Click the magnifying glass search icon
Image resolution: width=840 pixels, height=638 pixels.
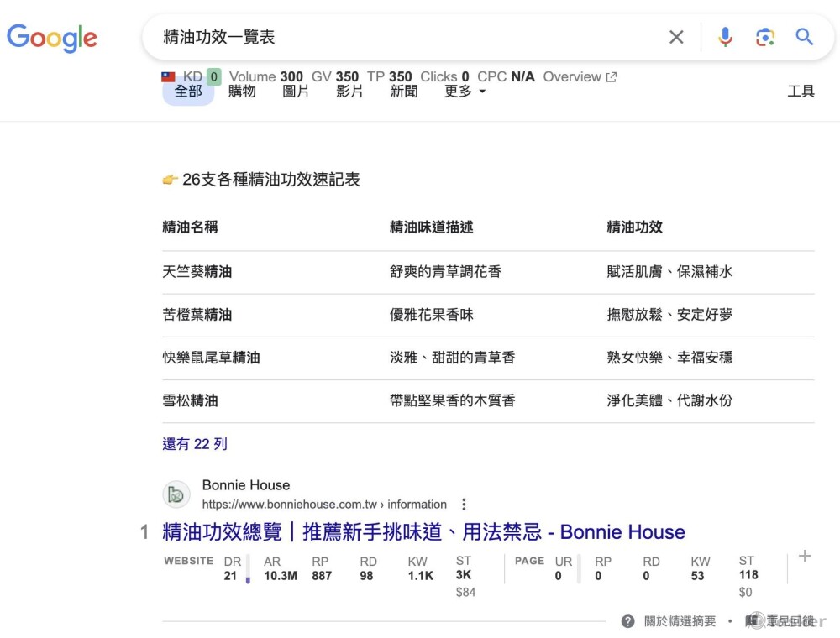point(805,36)
